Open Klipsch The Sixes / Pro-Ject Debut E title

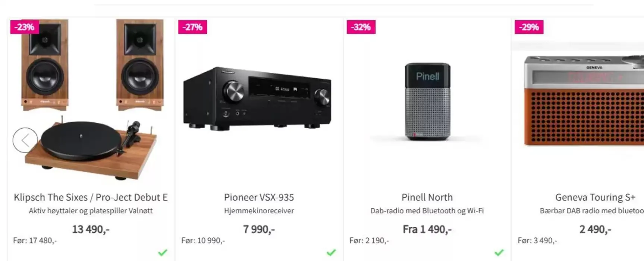pyautogui.click(x=91, y=197)
